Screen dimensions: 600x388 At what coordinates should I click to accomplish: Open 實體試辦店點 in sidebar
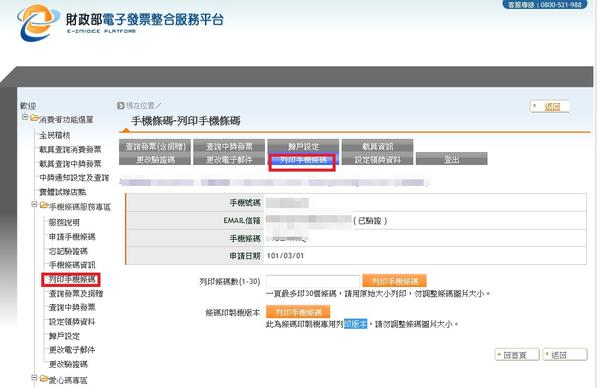coord(63,192)
